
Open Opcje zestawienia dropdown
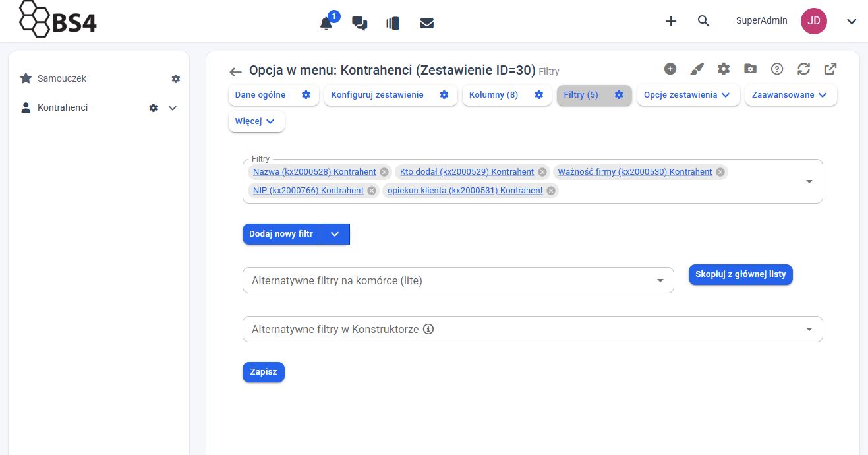(688, 95)
